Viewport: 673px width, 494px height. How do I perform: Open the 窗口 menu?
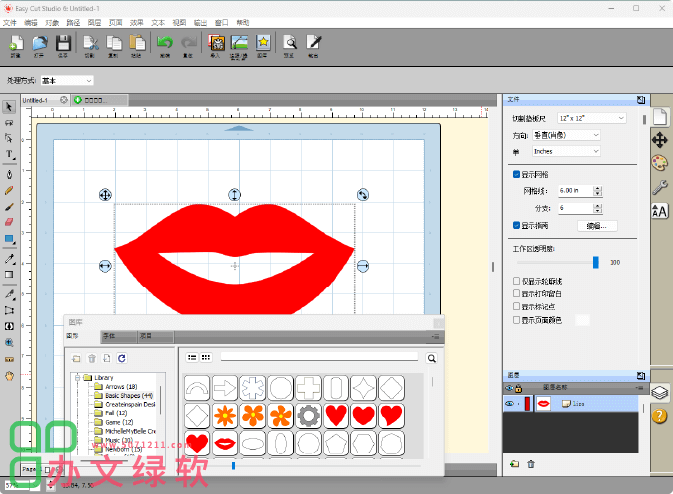221,23
